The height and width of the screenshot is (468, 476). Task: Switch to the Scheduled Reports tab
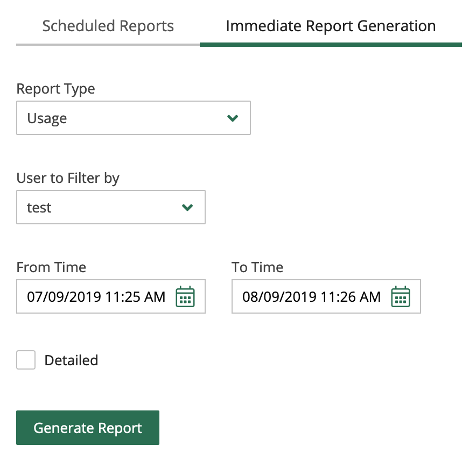tap(108, 26)
